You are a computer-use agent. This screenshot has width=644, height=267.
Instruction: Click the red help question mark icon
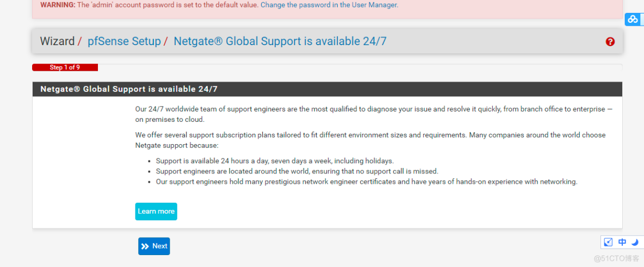point(610,41)
